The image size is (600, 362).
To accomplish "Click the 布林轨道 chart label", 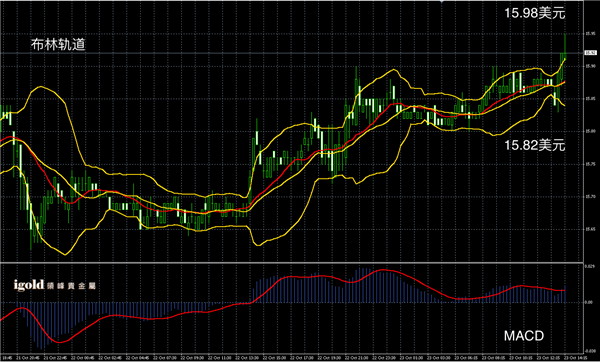I will [x=58, y=45].
